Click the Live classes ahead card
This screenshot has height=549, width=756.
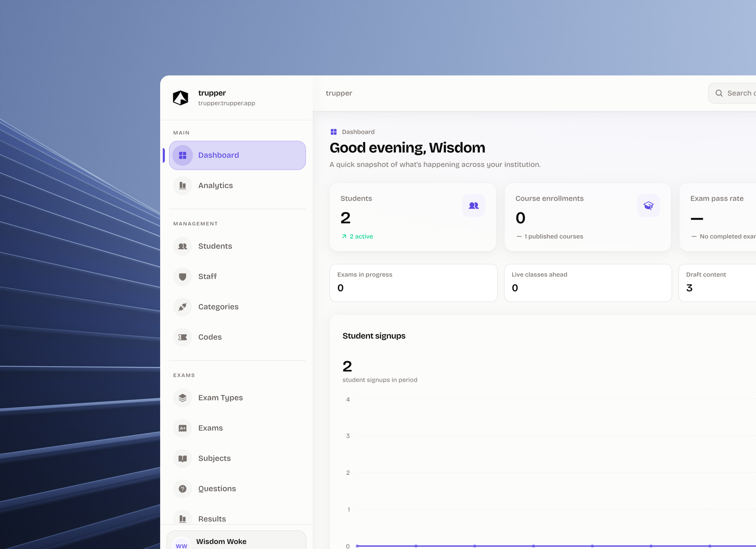click(x=588, y=283)
